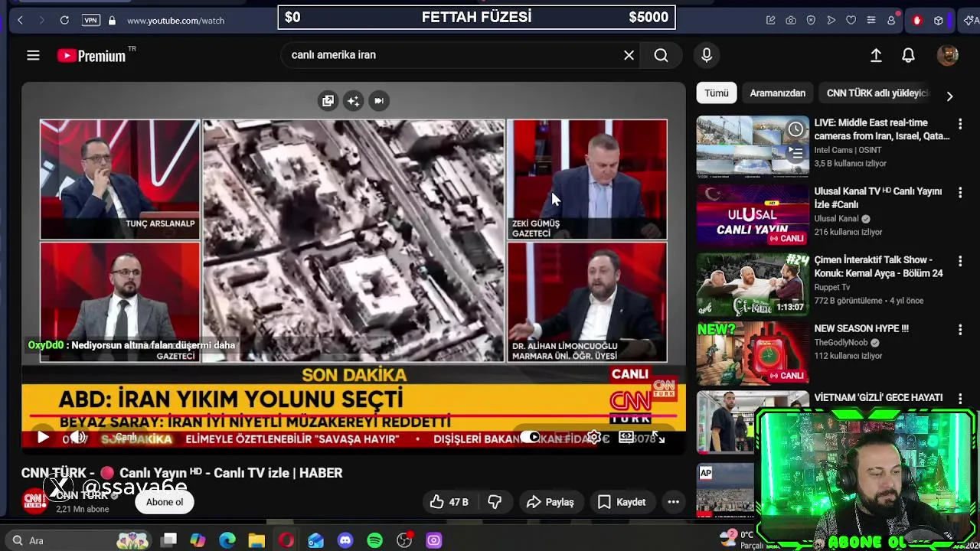
Task: Click the sparkle enhance icon above video
Action: 353,100
